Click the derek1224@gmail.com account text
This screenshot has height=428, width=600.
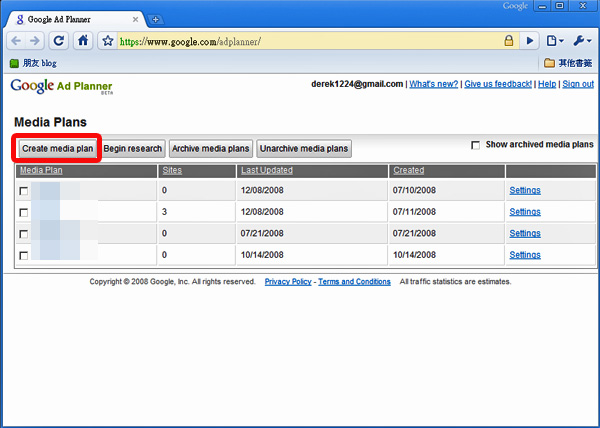pyautogui.click(x=357, y=84)
